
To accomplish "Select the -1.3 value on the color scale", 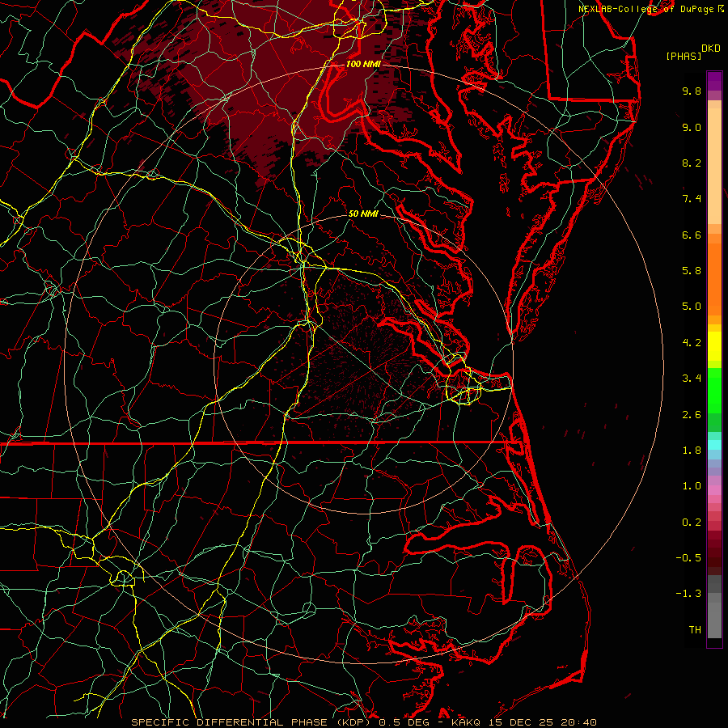I will click(688, 594).
